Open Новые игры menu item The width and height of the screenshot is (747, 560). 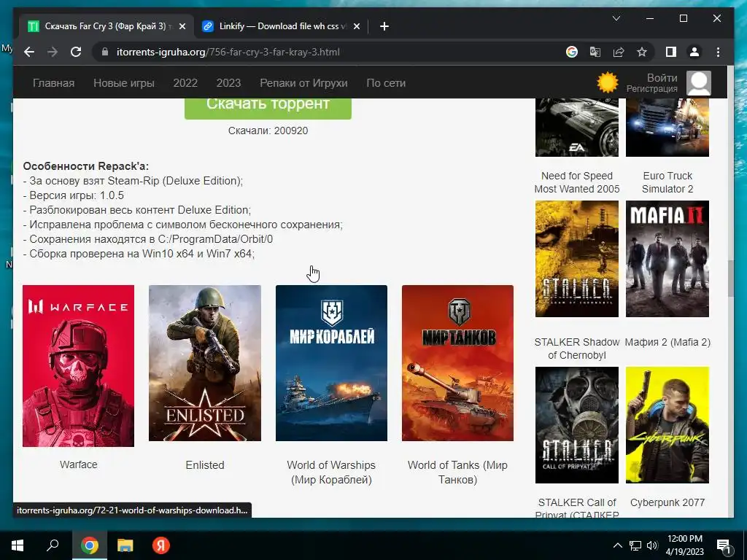(124, 83)
